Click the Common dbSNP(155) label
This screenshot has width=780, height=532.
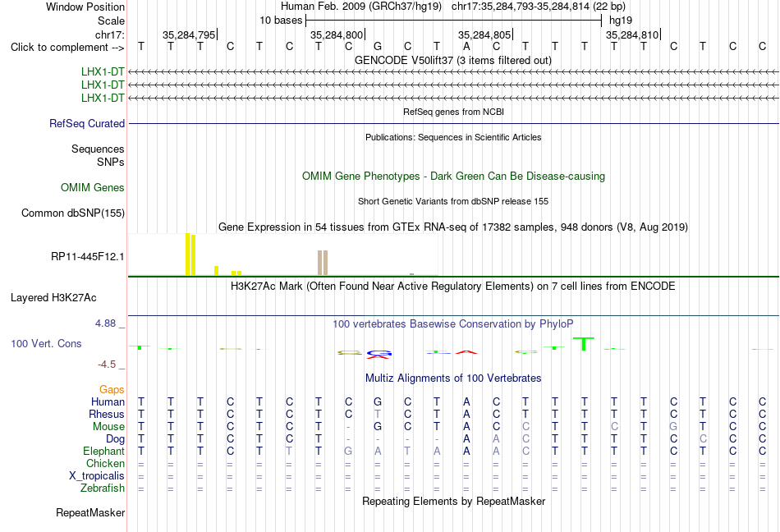coord(72,213)
